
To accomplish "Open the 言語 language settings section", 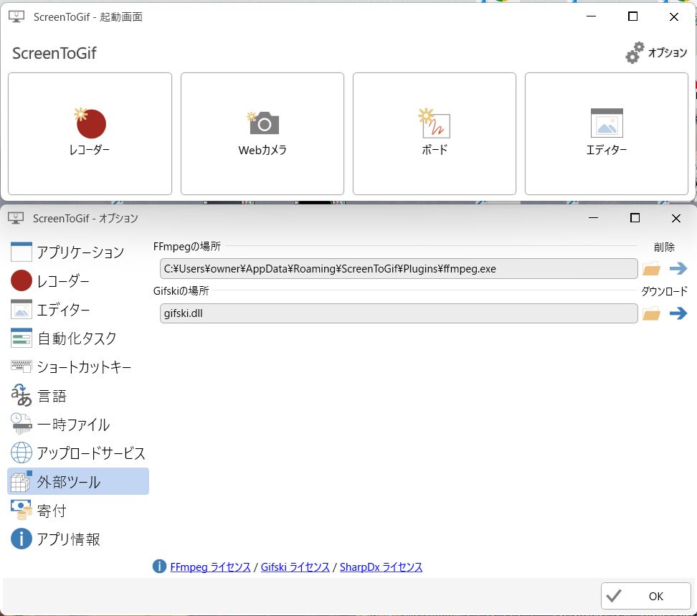I will coord(78,396).
